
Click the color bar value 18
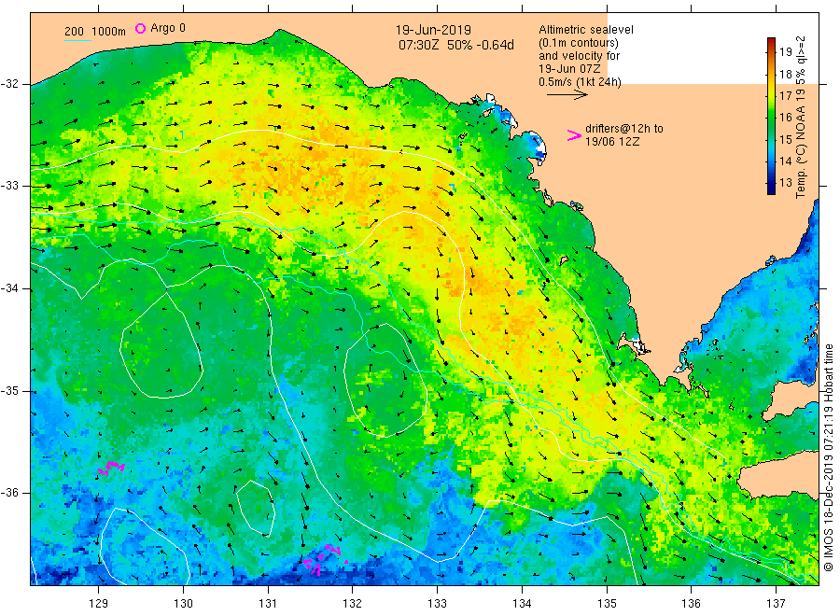785,74
